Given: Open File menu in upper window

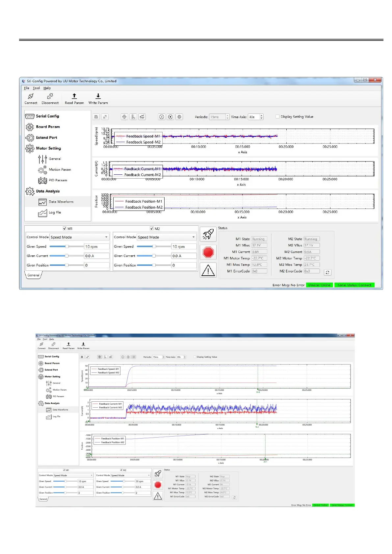Looking at the screenshot, I should click(x=27, y=88).
